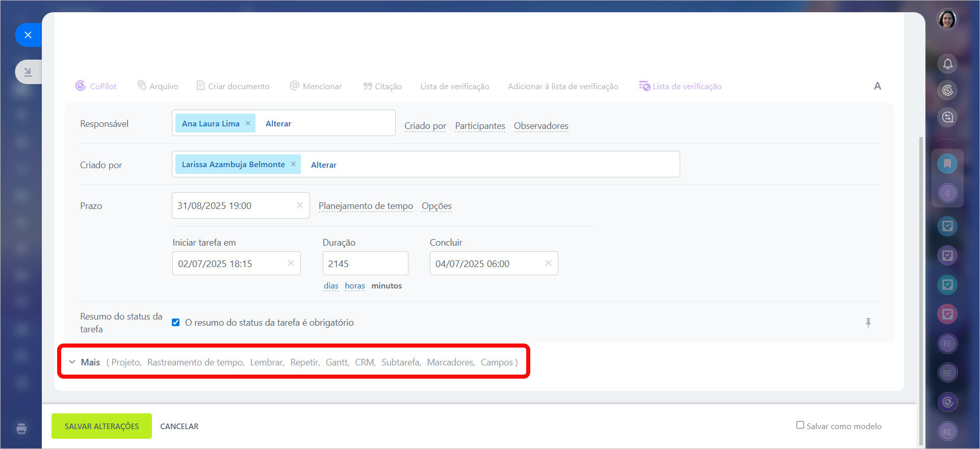The height and width of the screenshot is (449, 980).
Task: Click Campos in the Mais options
Action: click(x=497, y=362)
